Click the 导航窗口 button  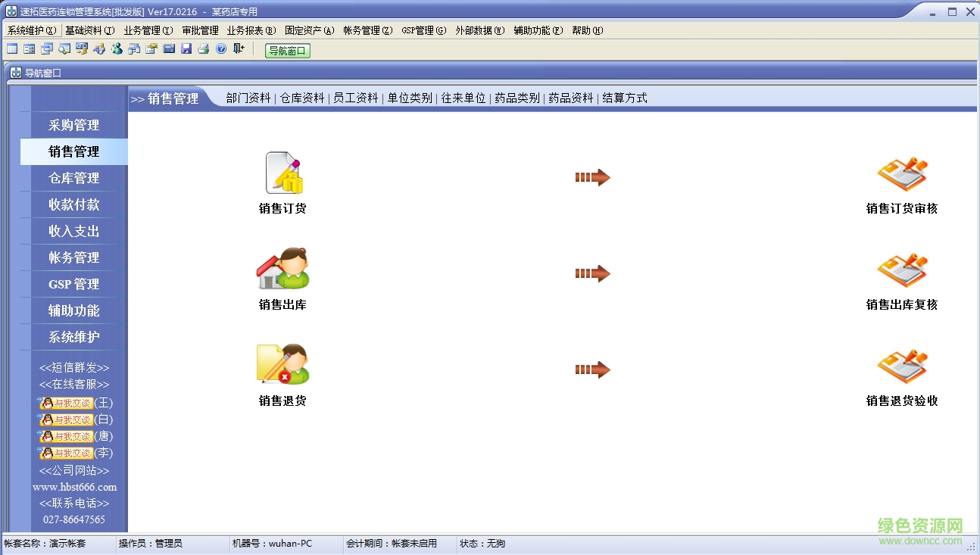point(287,50)
